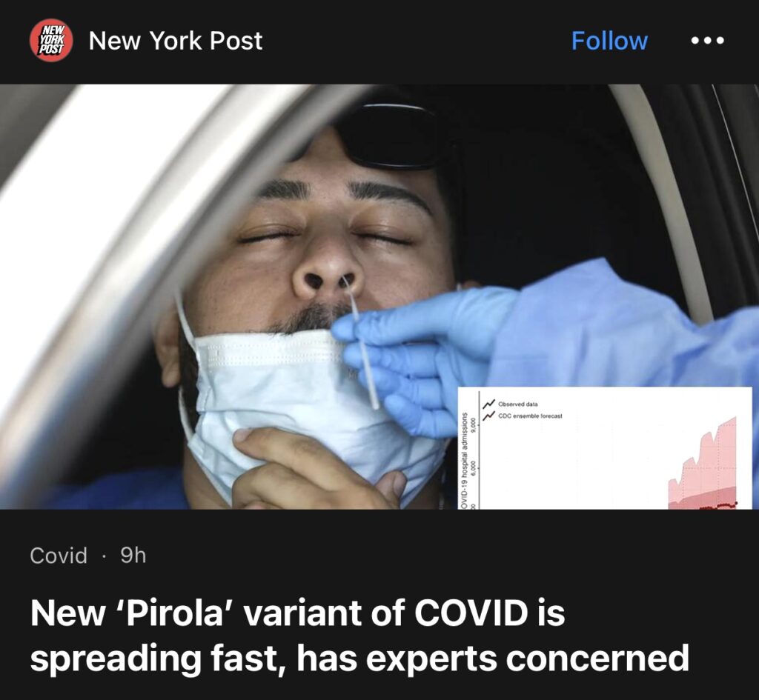Click the 9h timestamp
Viewport: 759px width, 700px height.
133,556
